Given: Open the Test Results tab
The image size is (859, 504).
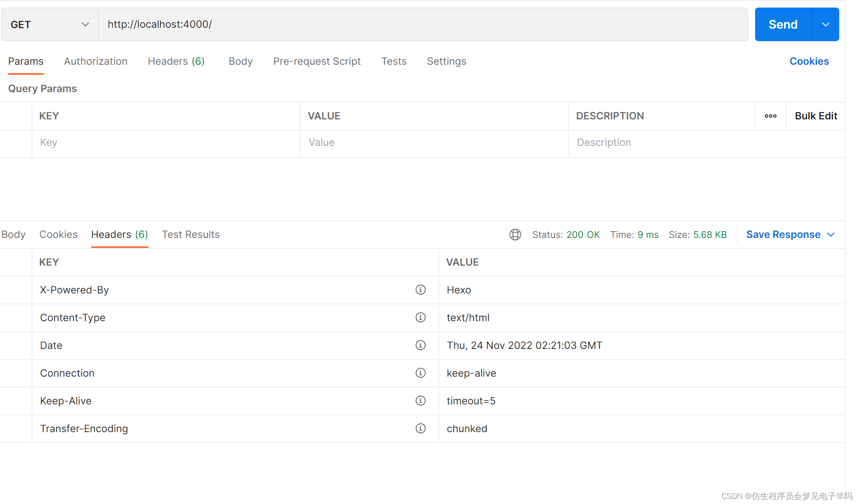Looking at the screenshot, I should 191,235.
